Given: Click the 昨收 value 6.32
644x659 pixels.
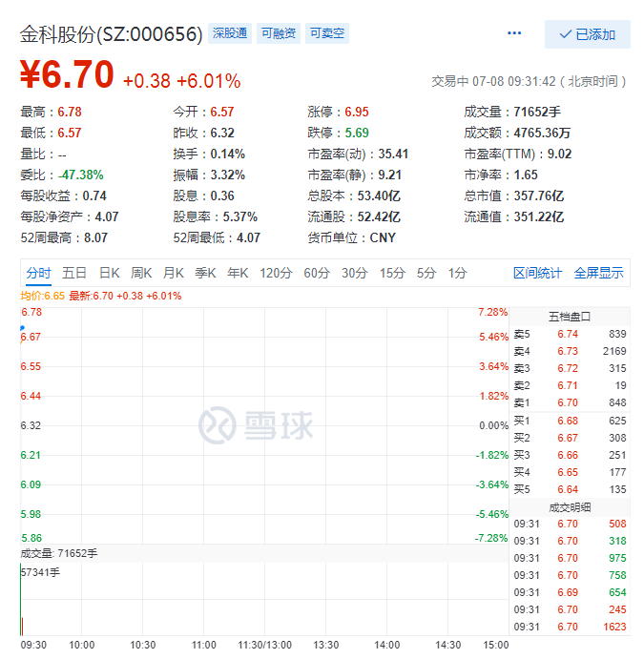Looking at the screenshot, I should (222, 133).
